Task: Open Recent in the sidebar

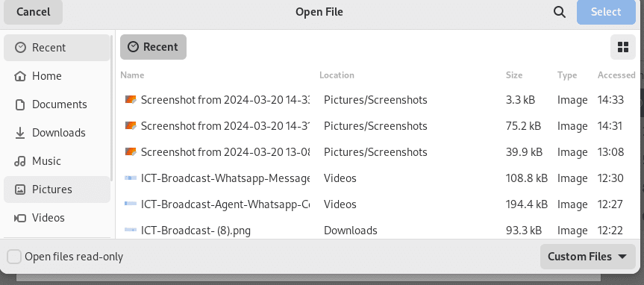Action: pyautogui.click(x=57, y=48)
